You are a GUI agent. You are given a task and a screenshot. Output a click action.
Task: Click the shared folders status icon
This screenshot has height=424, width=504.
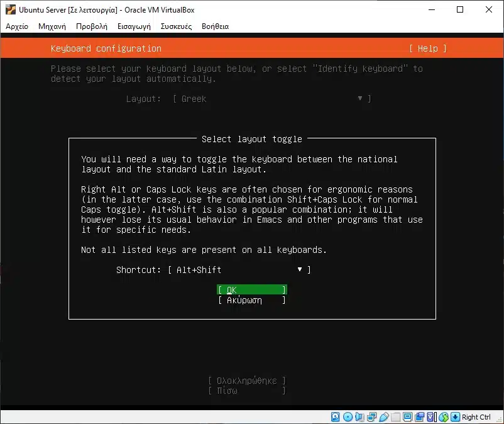tap(396, 417)
